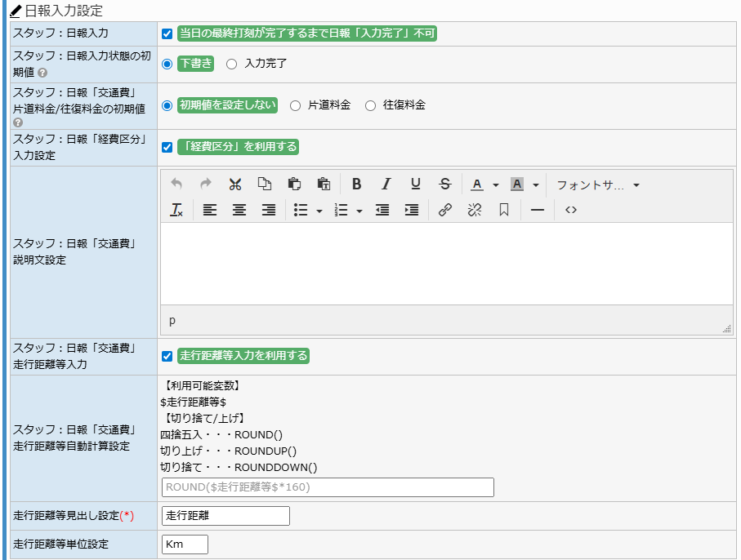Insert a hyperlink with the link icon

click(x=444, y=210)
